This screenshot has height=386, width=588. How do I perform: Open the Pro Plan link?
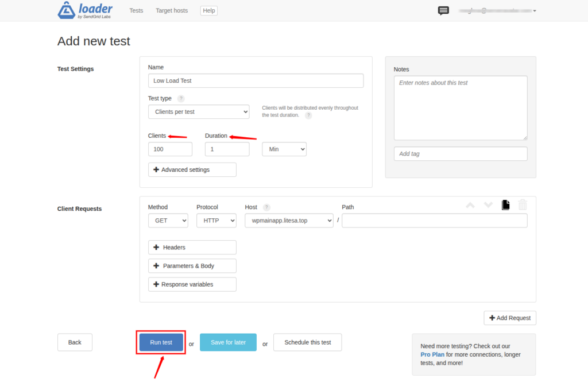point(432,354)
